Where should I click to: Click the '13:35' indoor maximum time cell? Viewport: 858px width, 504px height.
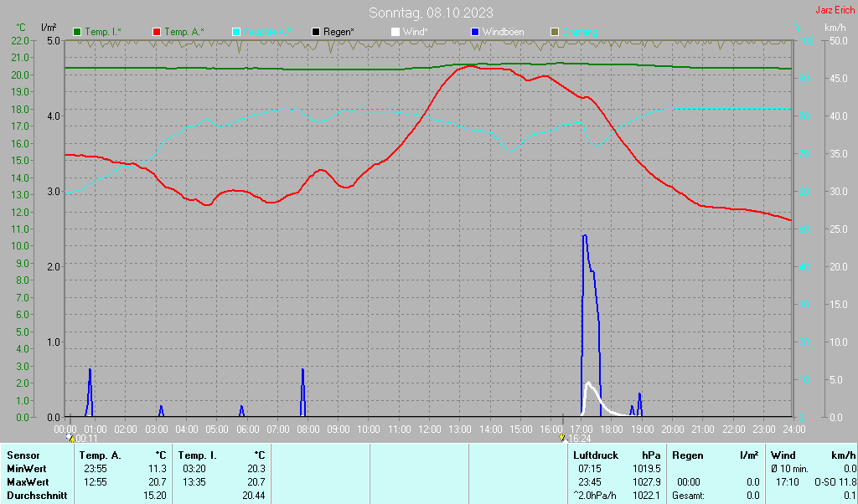tap(194, 483)
